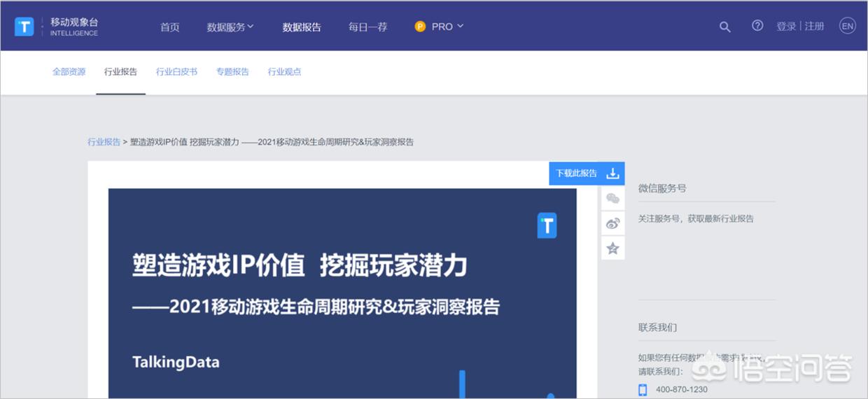Click the PRO gold badge icon
The image size is (868, 399).
coord(420,27)
